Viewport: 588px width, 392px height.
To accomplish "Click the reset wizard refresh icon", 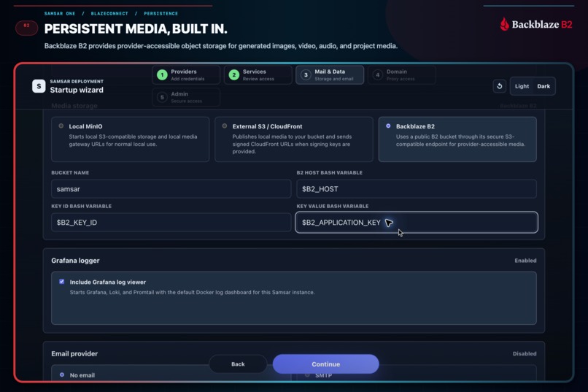I will [499, 86].
